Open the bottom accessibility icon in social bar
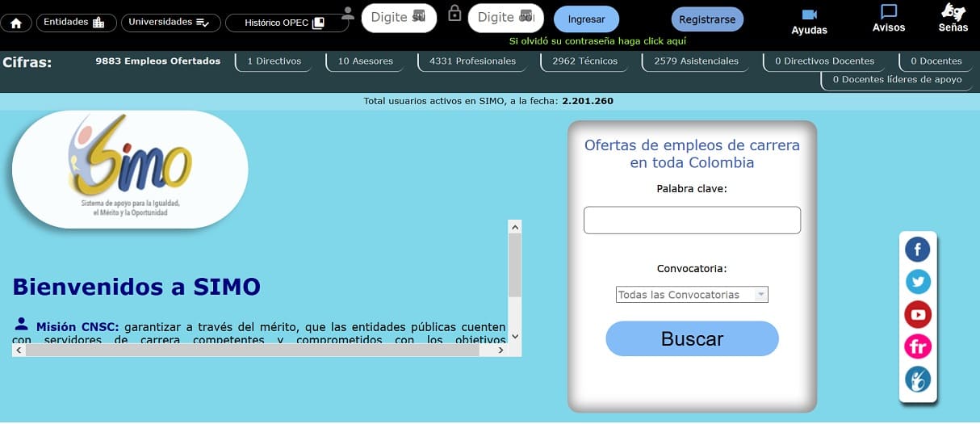 pyautogui.click(x=918, y=380)
